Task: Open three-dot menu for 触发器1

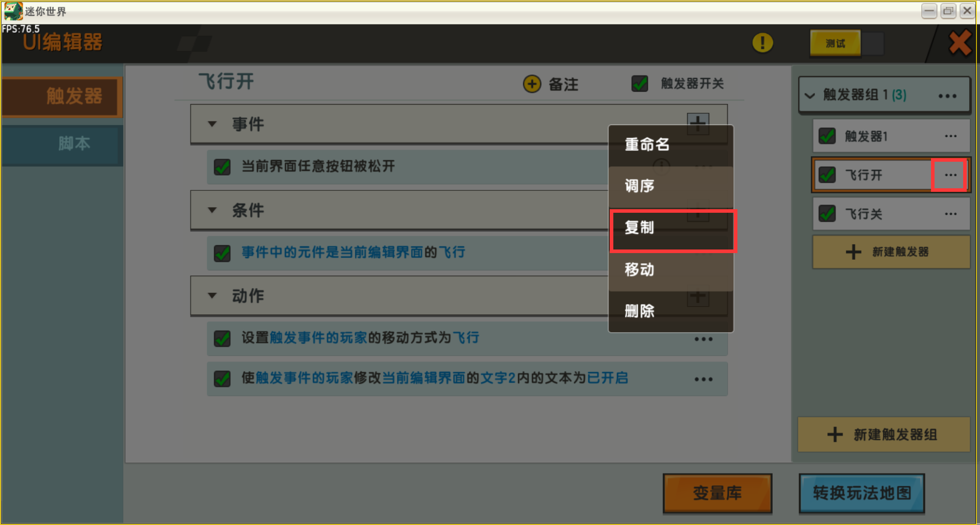Action: coord(950,136)
